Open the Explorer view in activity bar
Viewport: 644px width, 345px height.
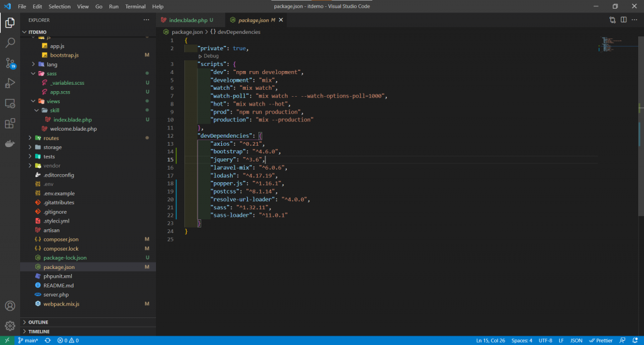tap(10, 23)
